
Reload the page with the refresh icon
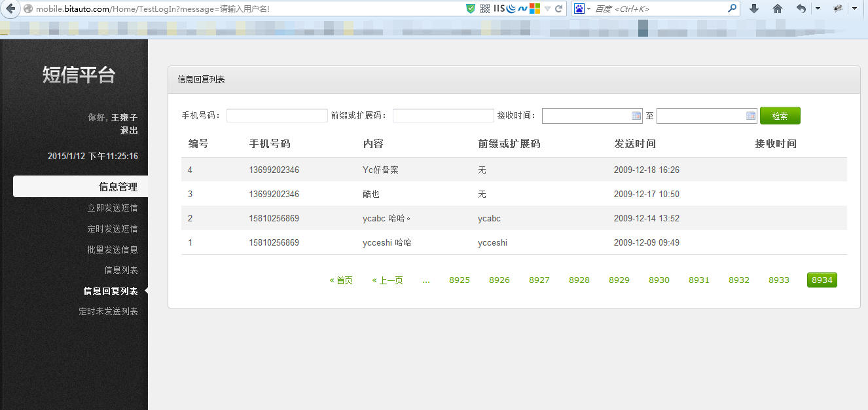coord(559,9)
